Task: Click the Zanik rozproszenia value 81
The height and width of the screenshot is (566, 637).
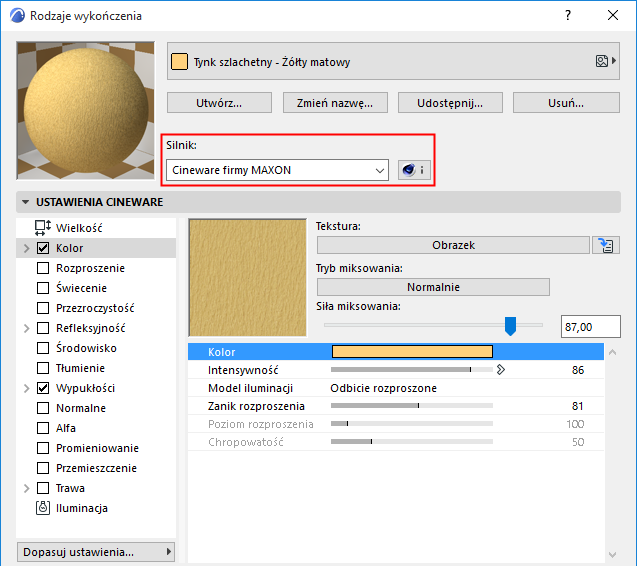Action: [x=578, y=406]
